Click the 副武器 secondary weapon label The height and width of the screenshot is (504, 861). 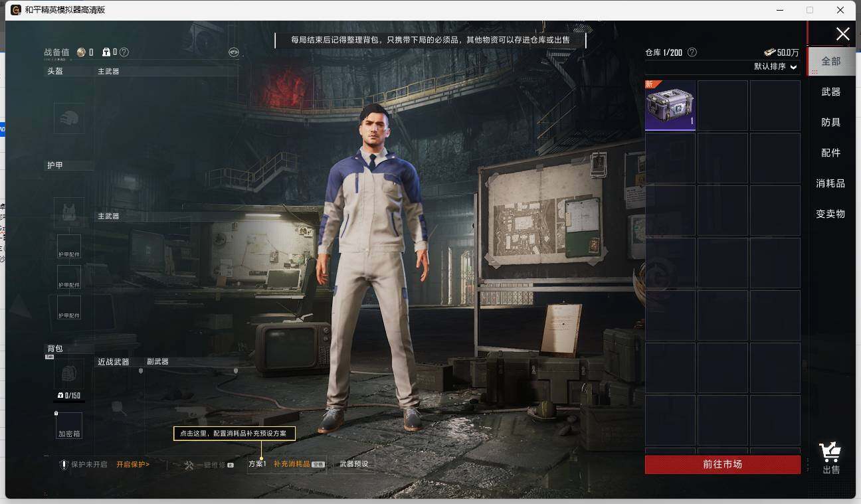point(157,362)
